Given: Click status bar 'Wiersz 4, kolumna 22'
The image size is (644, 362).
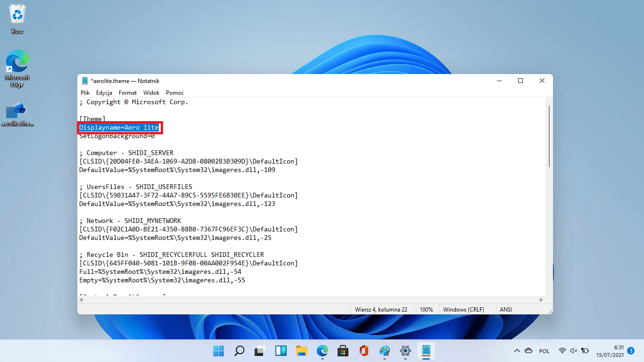Looking at the screenshot, I should 381,310.
